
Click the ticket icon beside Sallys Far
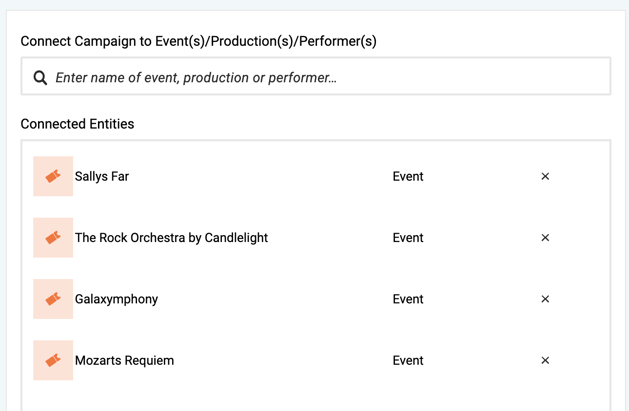pos(53,176)
